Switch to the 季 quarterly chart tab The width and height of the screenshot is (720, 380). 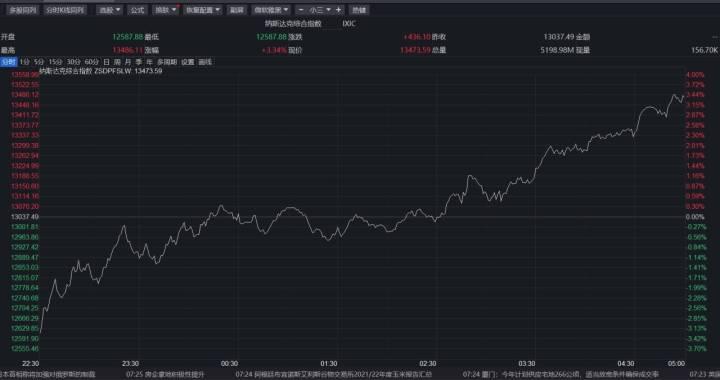(x=138, y=62)
